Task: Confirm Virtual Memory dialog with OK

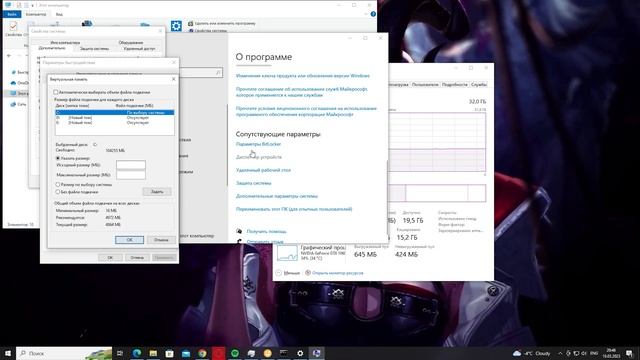Action: pos(129,240)
